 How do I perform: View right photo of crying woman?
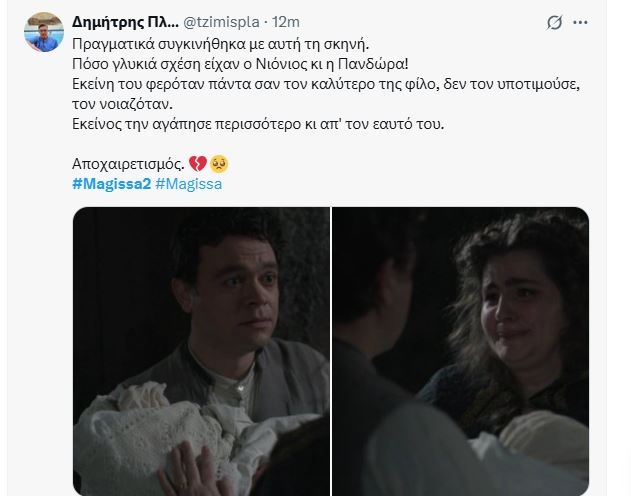point(460,351)
